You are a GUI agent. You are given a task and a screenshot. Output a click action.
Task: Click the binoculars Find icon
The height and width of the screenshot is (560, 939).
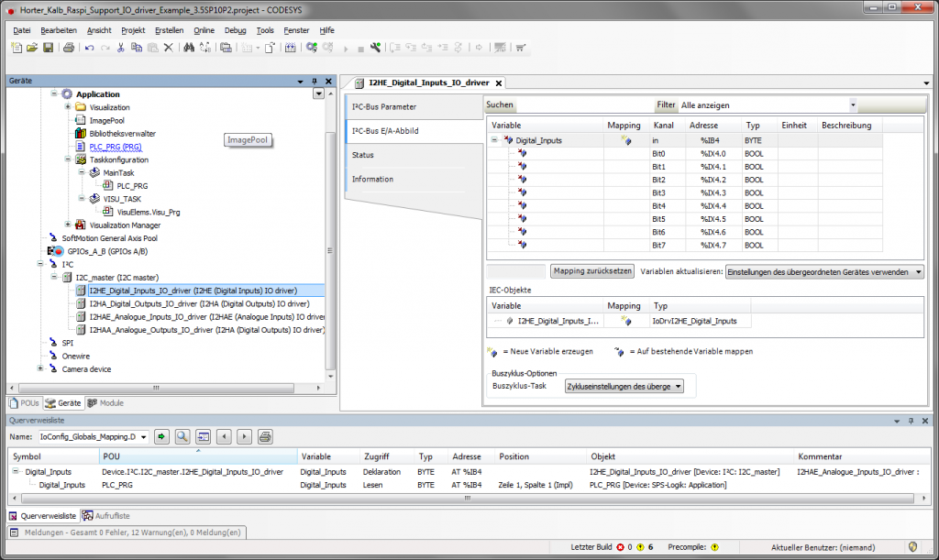tap(190, 48)
